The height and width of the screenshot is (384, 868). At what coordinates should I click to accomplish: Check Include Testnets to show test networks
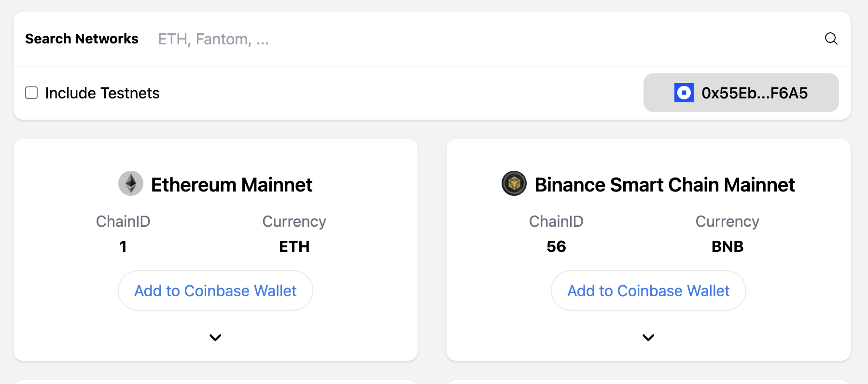(x=31, y=93)
